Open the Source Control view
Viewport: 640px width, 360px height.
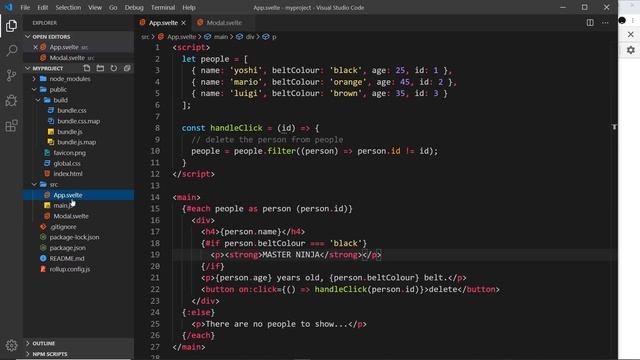(11, 75)
